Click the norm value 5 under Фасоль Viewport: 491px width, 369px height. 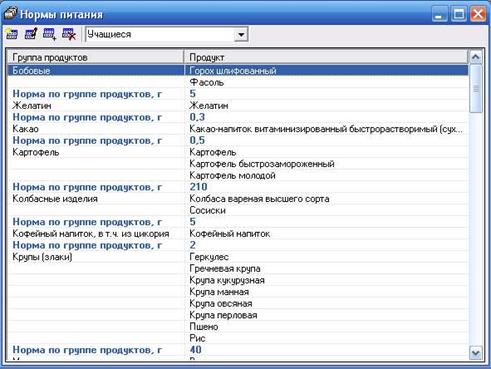[193, 94]
